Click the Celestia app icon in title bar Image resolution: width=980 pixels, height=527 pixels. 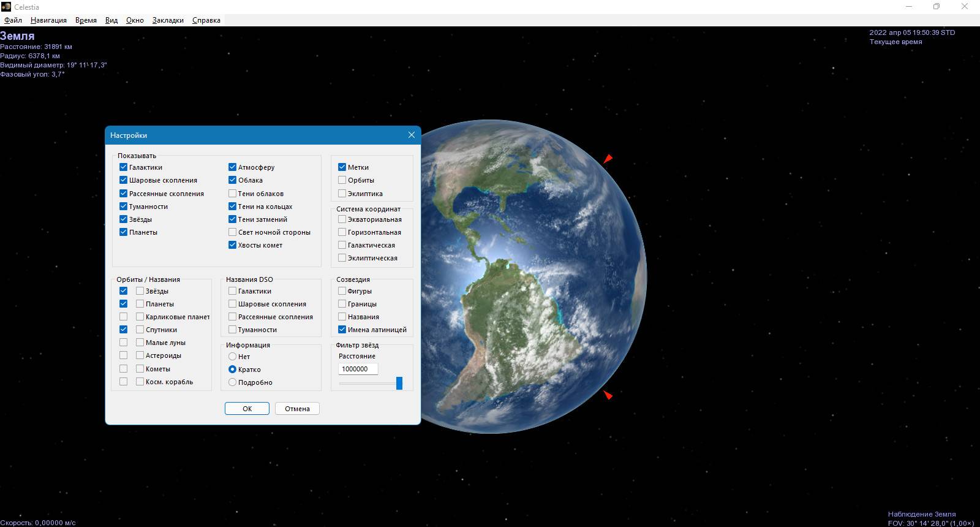pyautogui.click(x=6, y=7)
